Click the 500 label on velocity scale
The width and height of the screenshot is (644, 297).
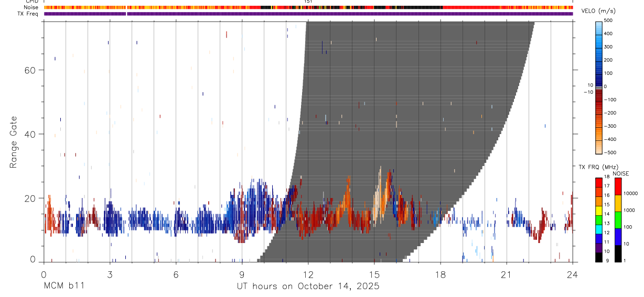pyautogui.click(x=609, y=20)
